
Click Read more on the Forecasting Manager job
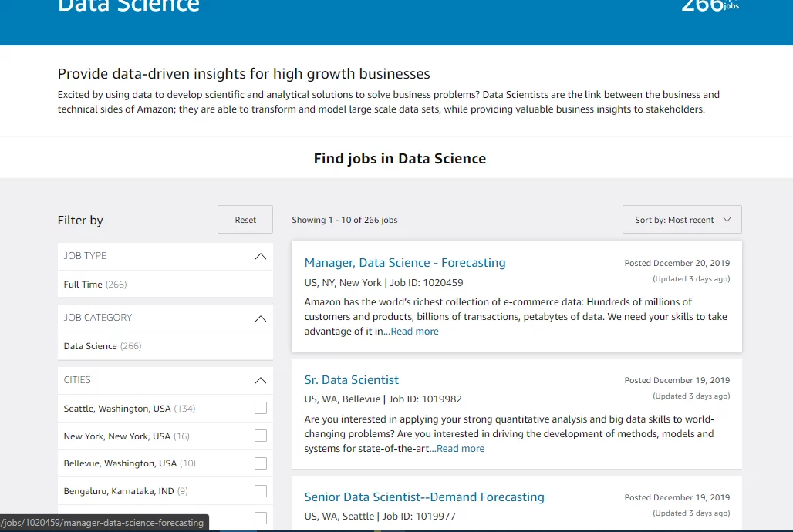(x=414, y=332)
